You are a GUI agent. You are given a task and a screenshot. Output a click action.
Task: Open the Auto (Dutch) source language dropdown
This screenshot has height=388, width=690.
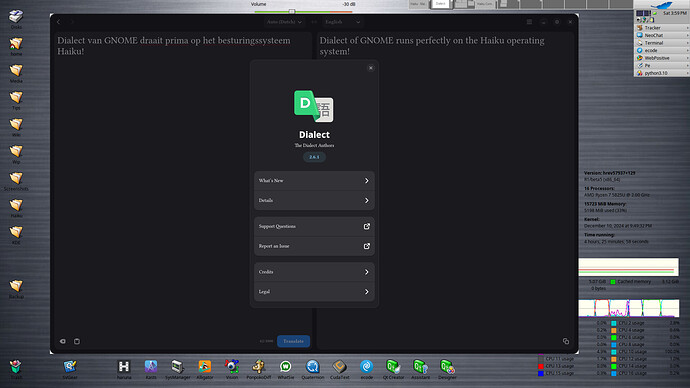click(x=284, y=22)
